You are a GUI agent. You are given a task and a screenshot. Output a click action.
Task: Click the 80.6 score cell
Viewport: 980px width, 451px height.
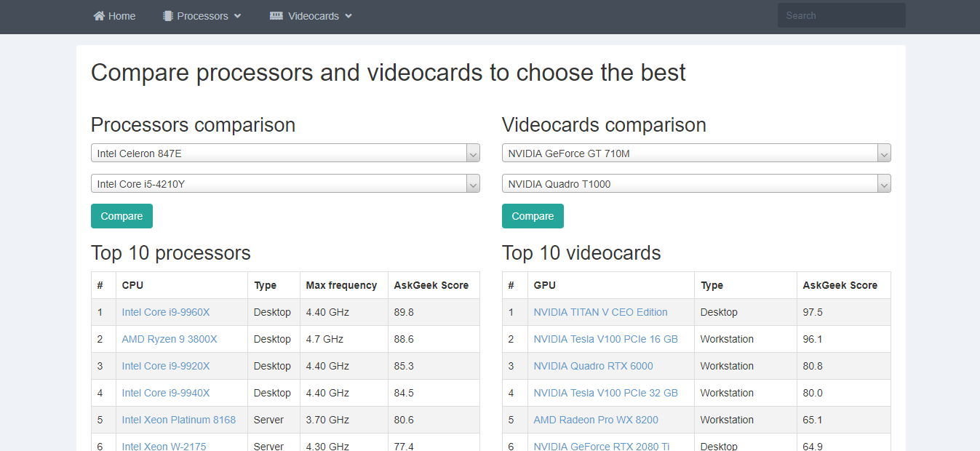point(434,420)
